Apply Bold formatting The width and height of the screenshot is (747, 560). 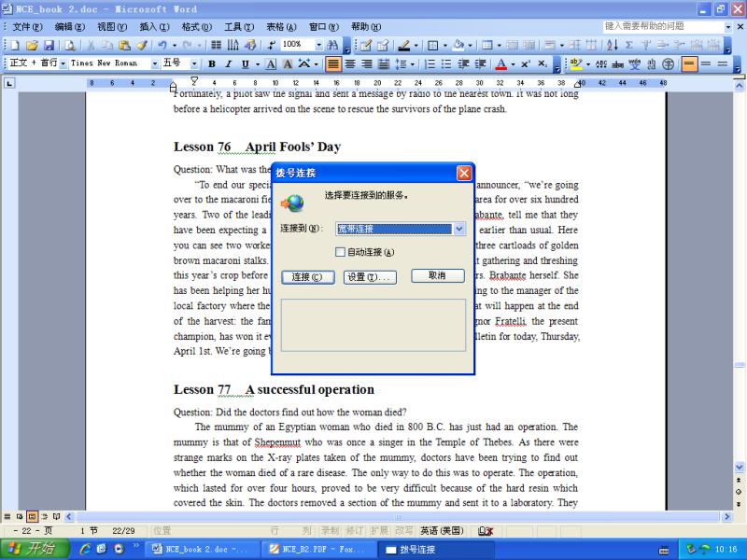(212, 63)
